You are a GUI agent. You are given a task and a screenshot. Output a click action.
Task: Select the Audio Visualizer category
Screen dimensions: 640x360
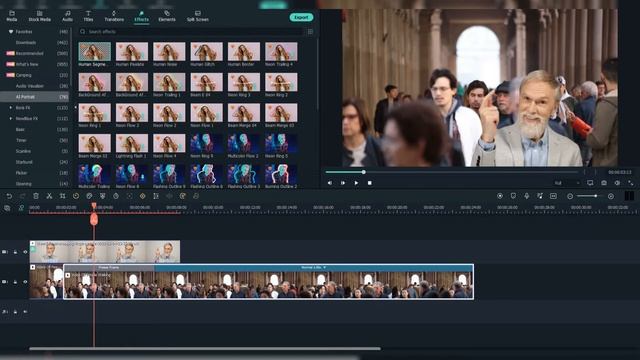35,86
